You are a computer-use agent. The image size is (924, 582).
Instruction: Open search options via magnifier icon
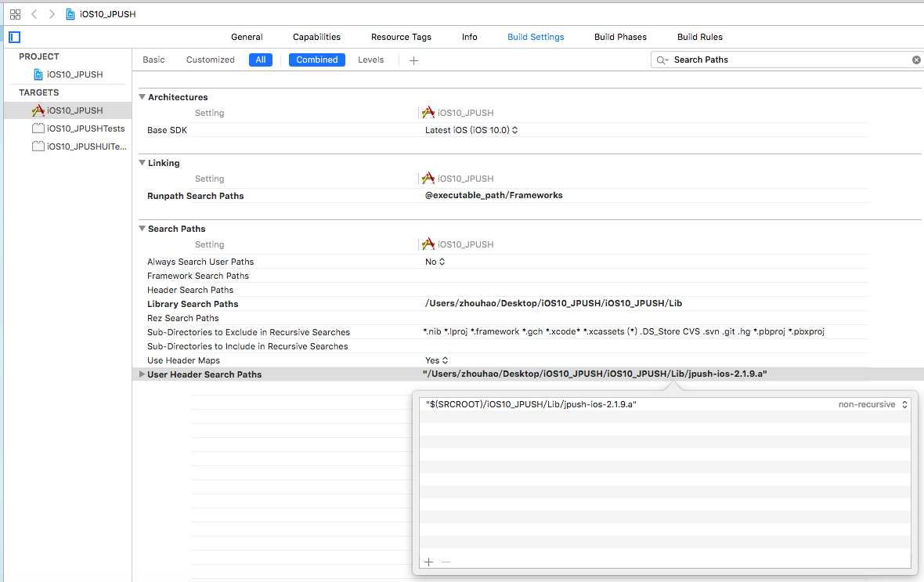pos(662,60)
